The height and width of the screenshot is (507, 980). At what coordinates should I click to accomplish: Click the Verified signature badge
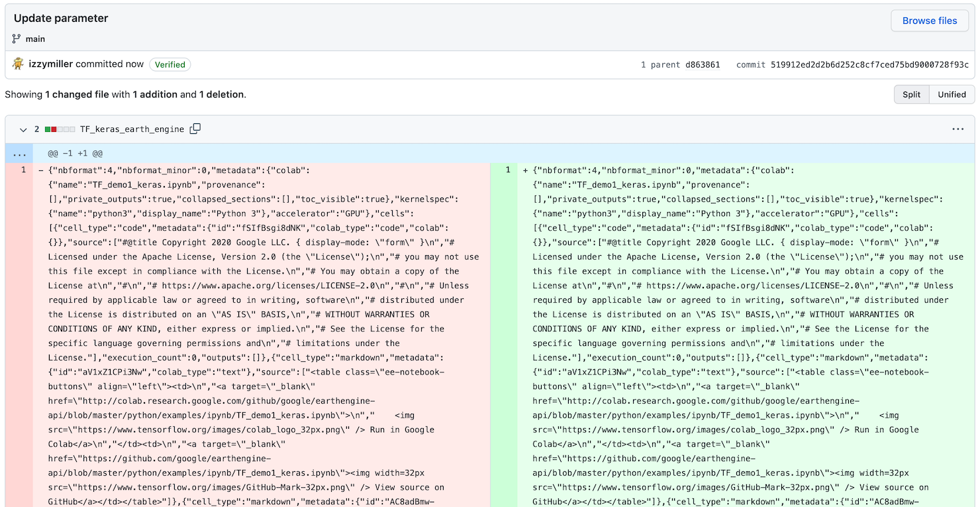tap(170, 64)
